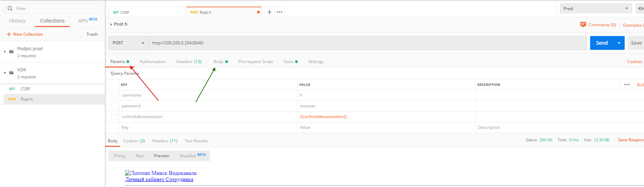This screenshot has width=644, height=187.
Task: Enable the csrfmiddlewaretoken param checkbox
Action: [x=115, y=117]
